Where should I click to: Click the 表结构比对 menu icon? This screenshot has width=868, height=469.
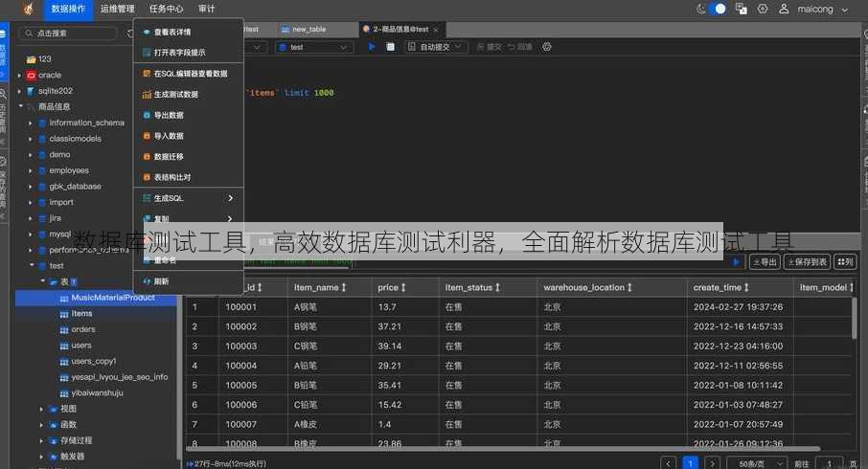point(147,177)
